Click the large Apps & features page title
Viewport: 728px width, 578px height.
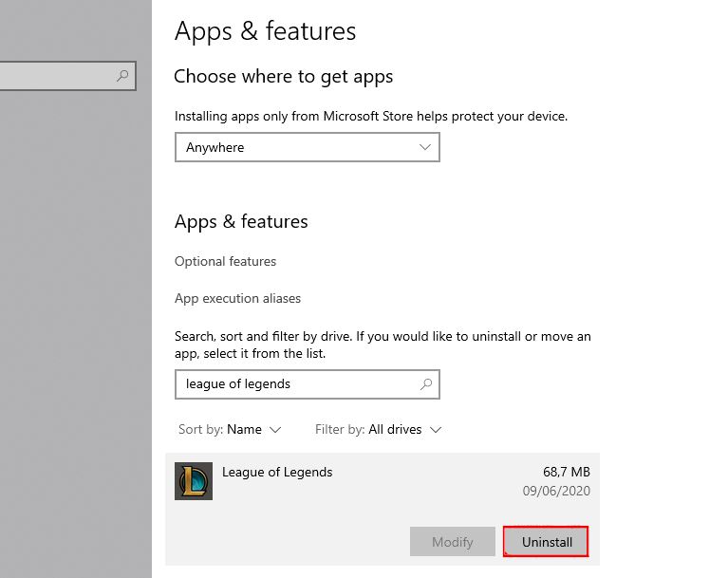265,31
